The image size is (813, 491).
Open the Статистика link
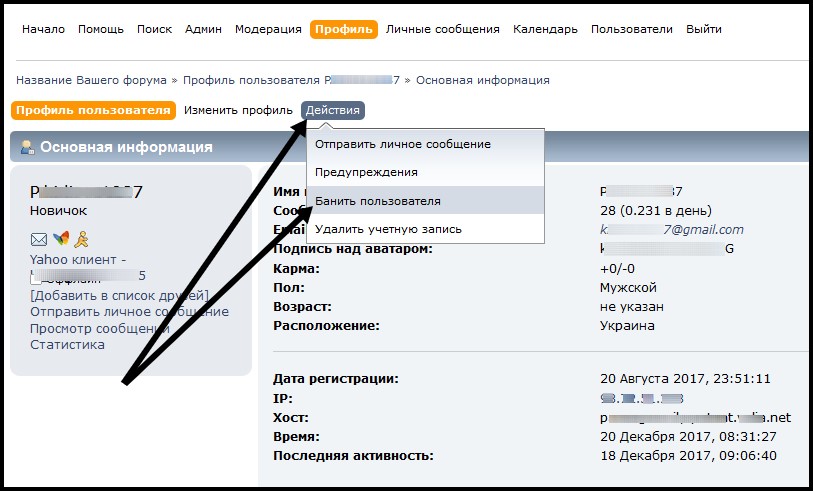67,344
